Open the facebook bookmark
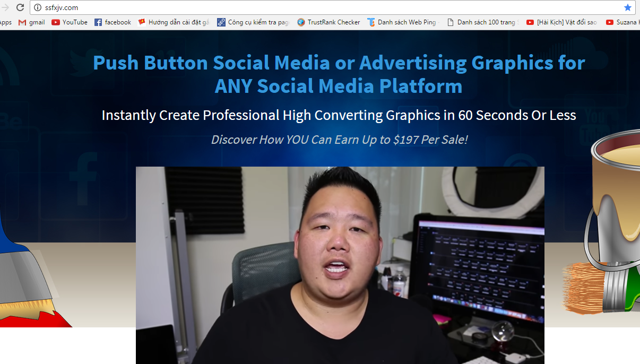Image resolution: width=640 pixels, height=364 pixels. point(113,22)
